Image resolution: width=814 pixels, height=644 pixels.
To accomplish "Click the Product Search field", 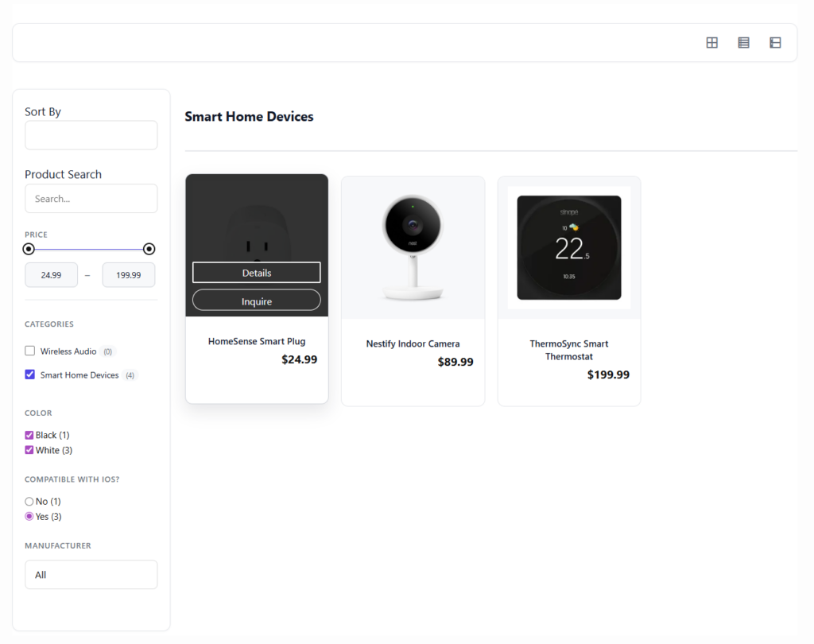I will pos(91,199).
